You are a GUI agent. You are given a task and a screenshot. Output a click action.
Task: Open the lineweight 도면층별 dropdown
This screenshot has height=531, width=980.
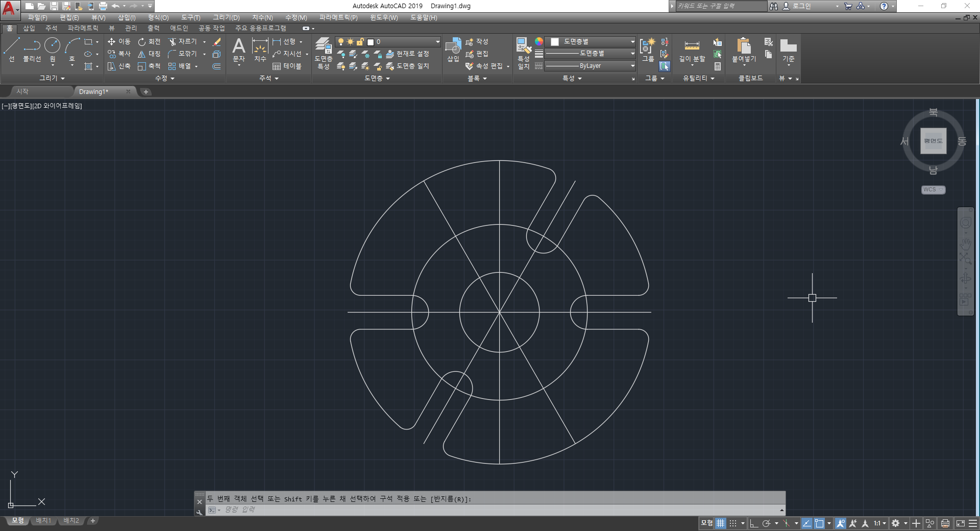591,54
